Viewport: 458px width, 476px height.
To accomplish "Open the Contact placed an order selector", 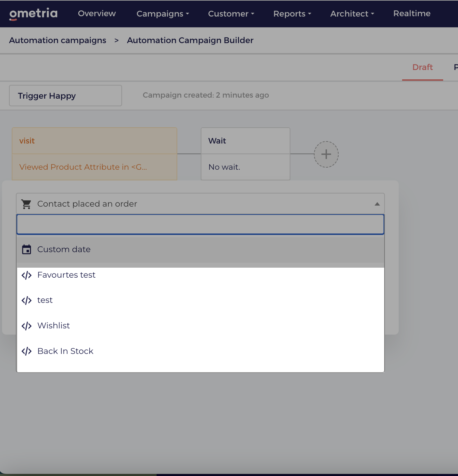I will pos(200,204).
